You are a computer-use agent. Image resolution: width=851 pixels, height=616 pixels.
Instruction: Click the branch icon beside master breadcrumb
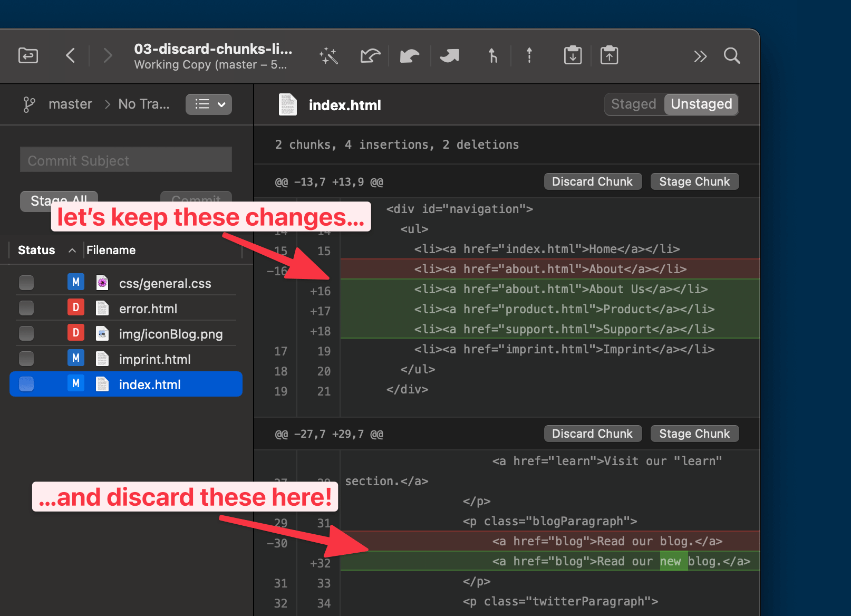(29, 104)
